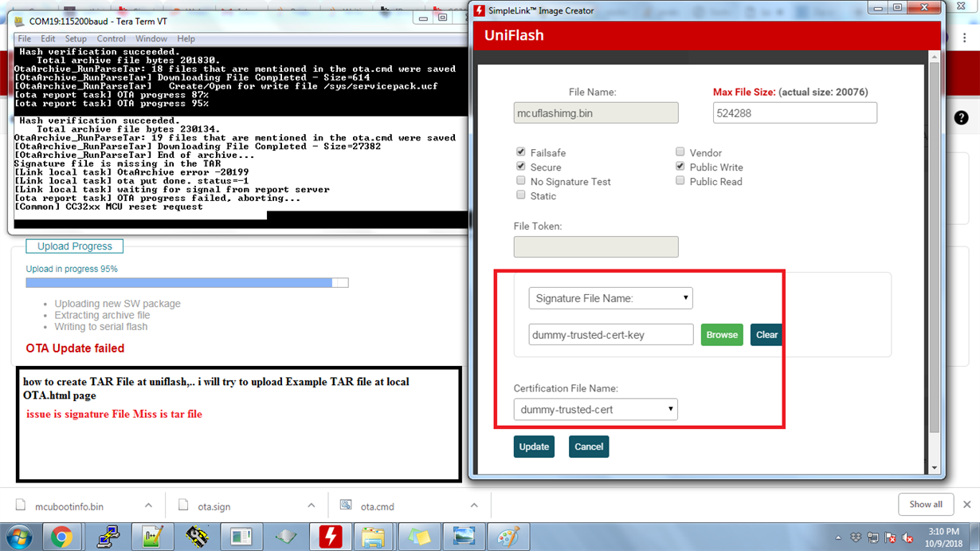This screenshot has width=980, height=551.
Task: Open the grey window app taskbar icon
Action: coord(241,537)
